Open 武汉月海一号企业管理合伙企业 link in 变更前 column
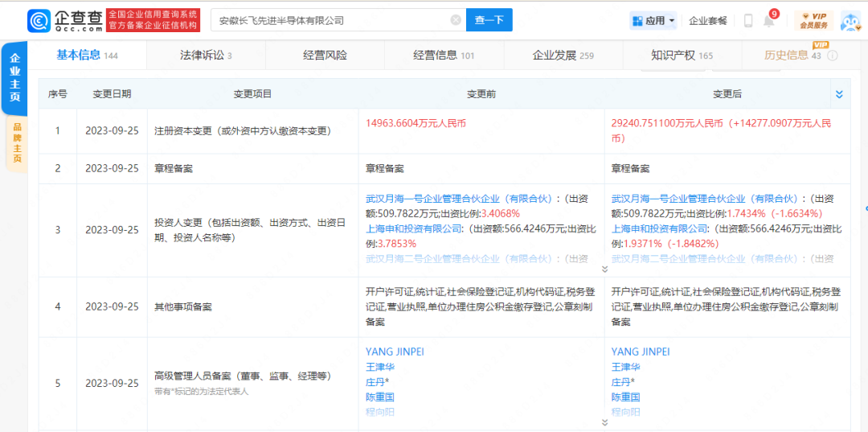 coord(461,198)
